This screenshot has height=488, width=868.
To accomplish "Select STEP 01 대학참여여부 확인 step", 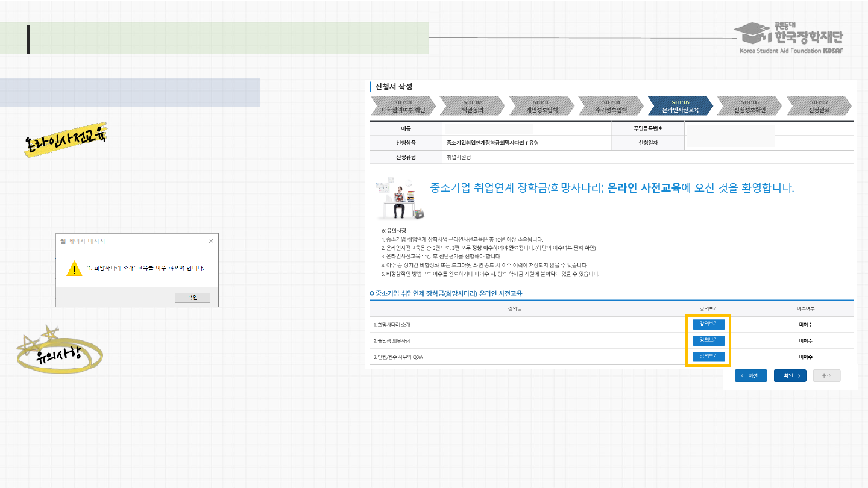I will [x=403, y=106].
